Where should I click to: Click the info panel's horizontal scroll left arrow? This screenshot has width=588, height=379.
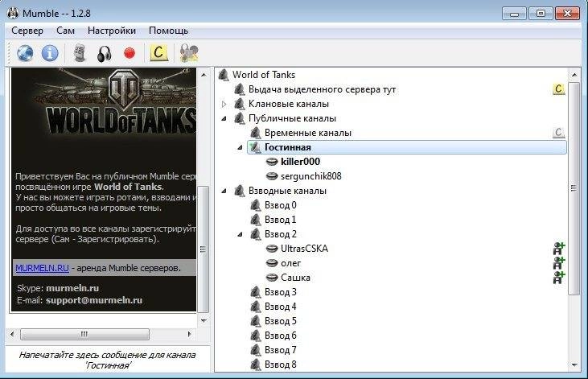[12, 334]
